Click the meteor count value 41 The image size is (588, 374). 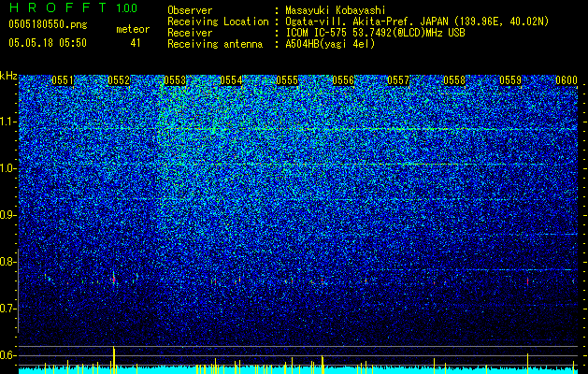click(x=136, y=43)
